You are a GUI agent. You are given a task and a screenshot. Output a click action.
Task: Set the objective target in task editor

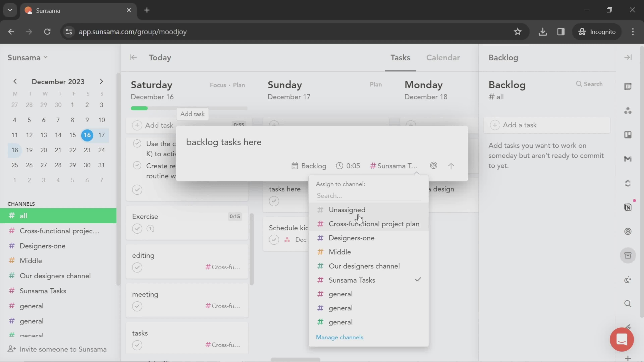coord(434,166)
